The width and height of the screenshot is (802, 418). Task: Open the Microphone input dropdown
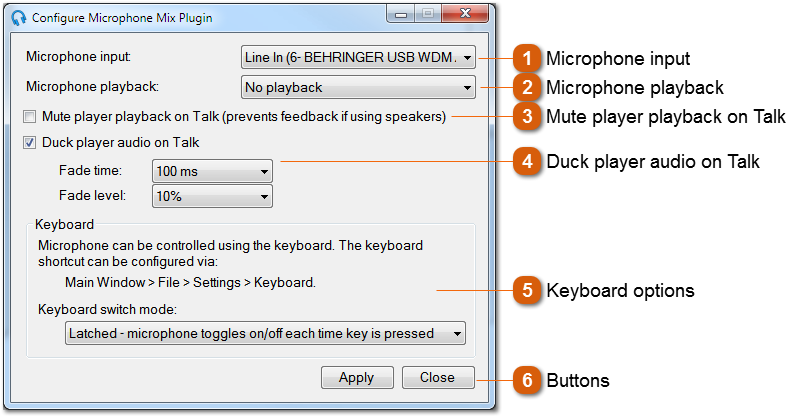point(358,57)
